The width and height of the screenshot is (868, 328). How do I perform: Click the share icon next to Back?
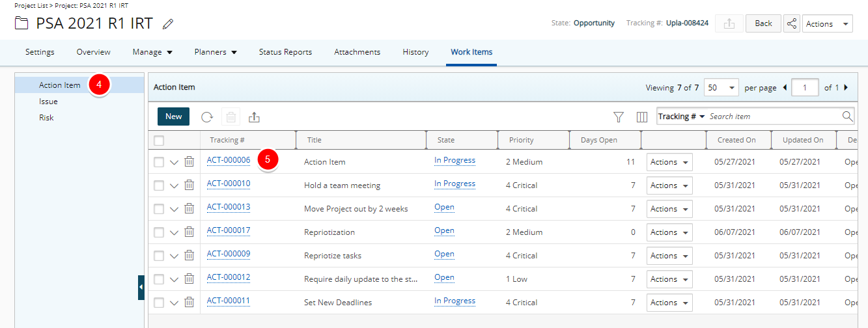(792, 23)
